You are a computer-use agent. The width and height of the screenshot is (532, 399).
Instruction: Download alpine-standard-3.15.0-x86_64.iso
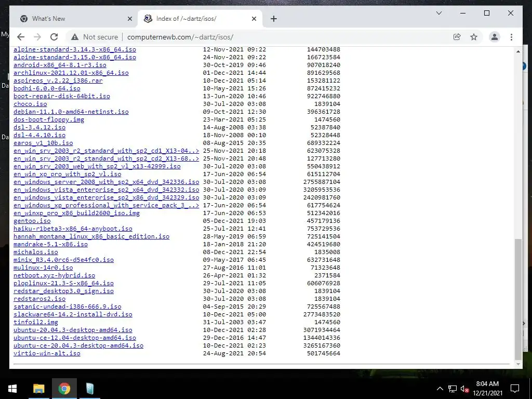click(x=75, y=57)
